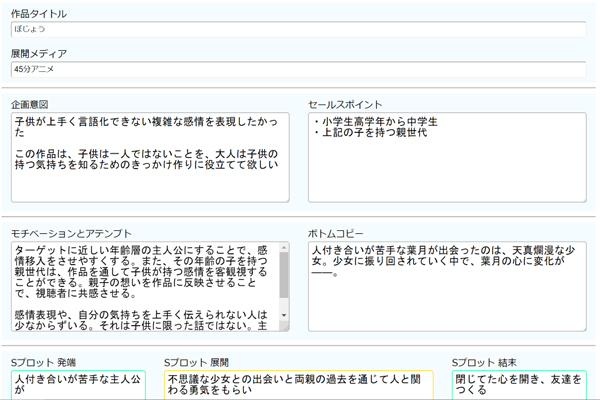Select the セールスポイント text area
Screen dimensions: 600x400
click(x=447, y=156)
